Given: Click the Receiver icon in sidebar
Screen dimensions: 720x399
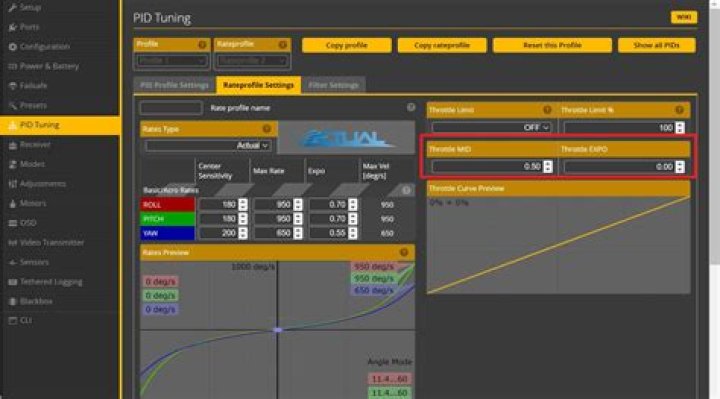Looking at the screenshot, I should pos(12,145).
